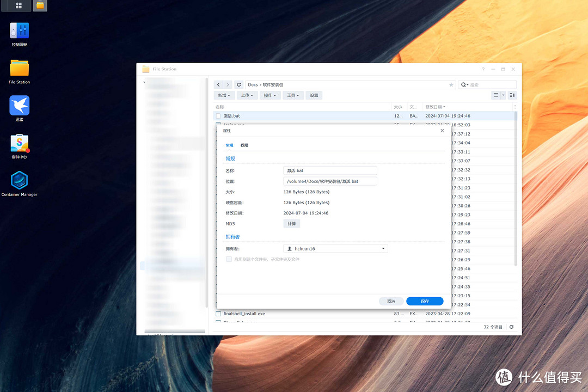Enable apply to subfolders and files checkbox
This screenshot has height=392, width=588.
click(229, 259)
